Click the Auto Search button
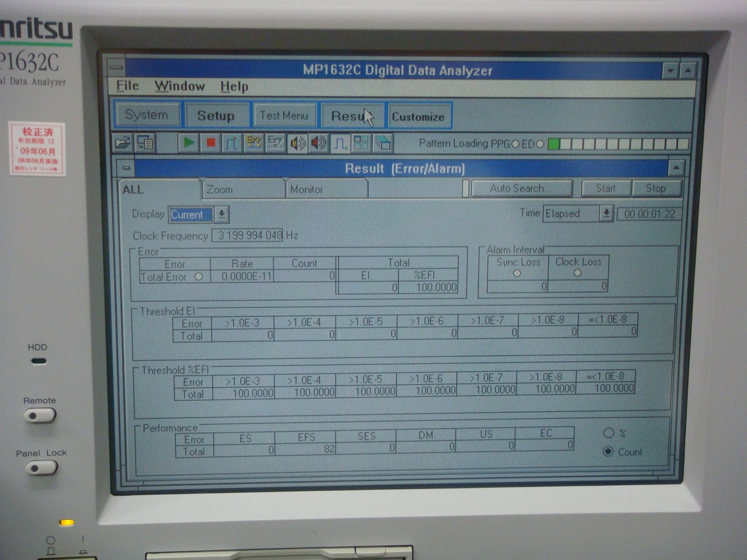747x560 pixels. 521,188
